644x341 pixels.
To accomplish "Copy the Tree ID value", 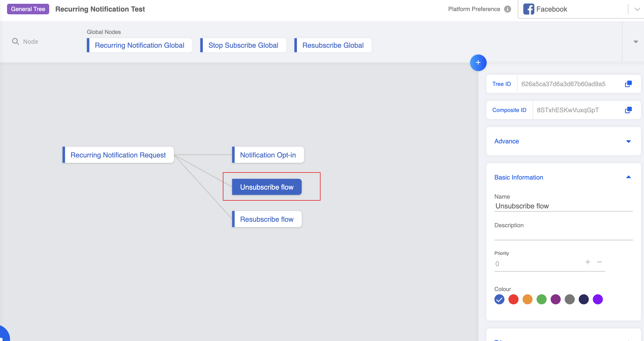I will click(x=628, y=84).
